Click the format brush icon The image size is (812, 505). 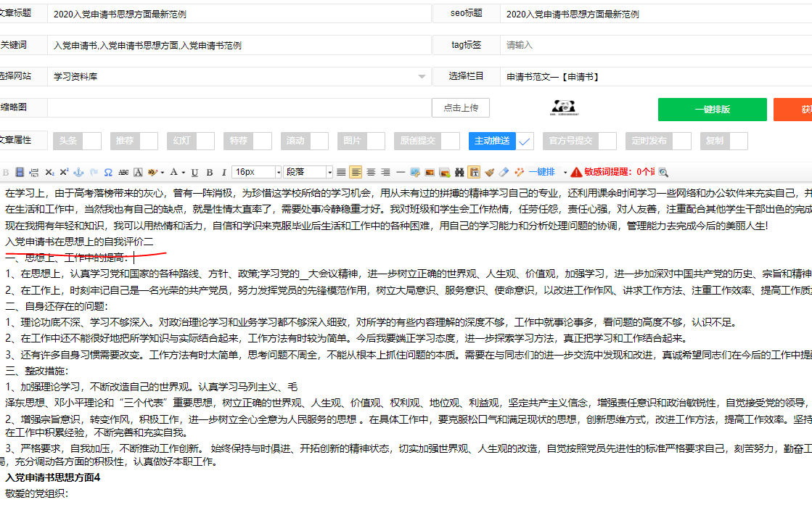489,172
